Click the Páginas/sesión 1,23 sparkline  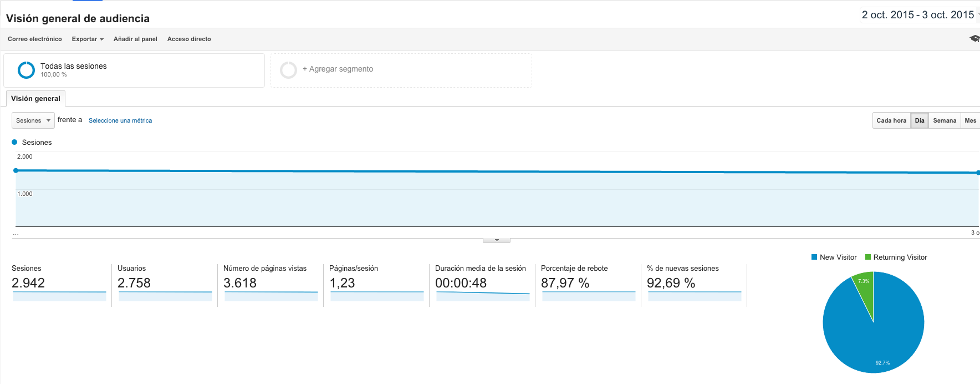pyautogui.click(x=377, y=296)
